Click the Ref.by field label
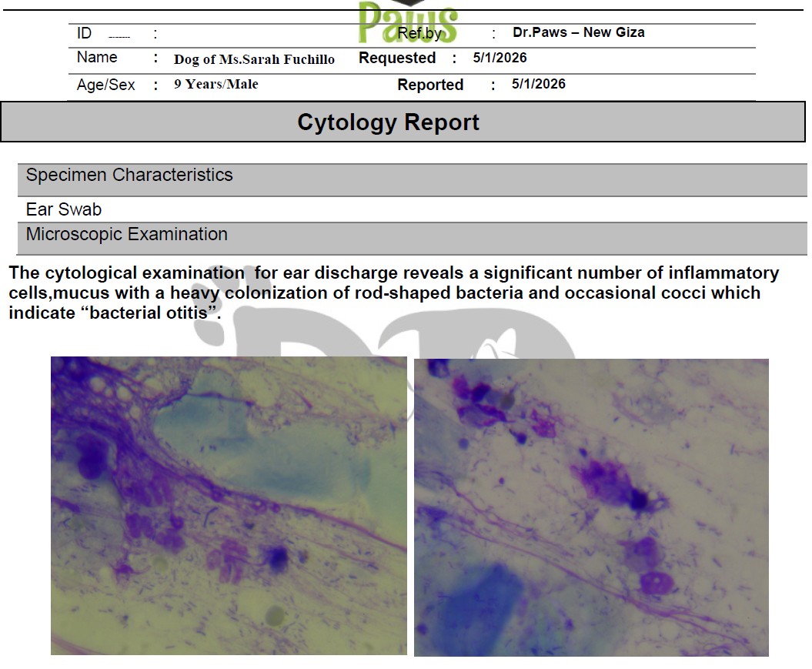The width and height of the screenshot is (812, 669). pyautogui.click(x=419, y=34)
